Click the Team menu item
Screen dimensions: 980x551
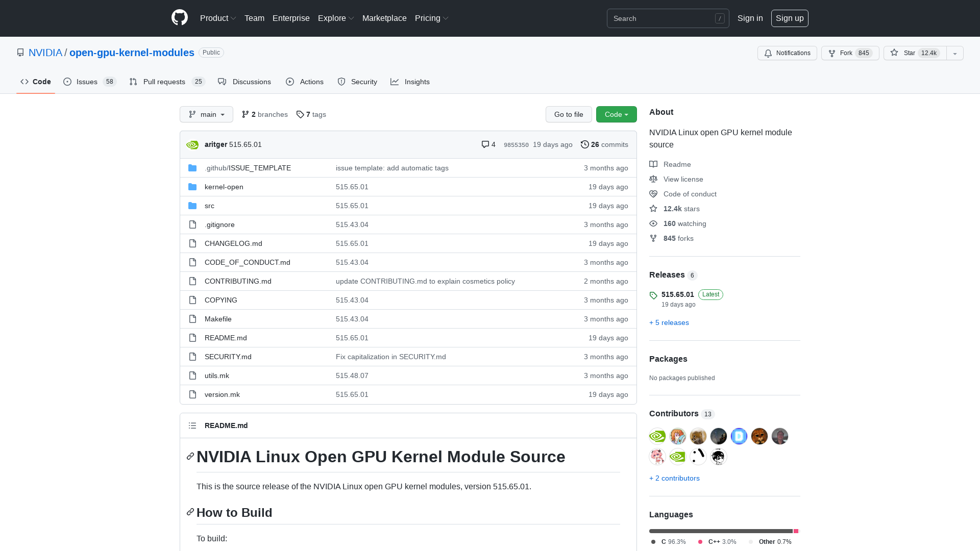coord(254,18)
